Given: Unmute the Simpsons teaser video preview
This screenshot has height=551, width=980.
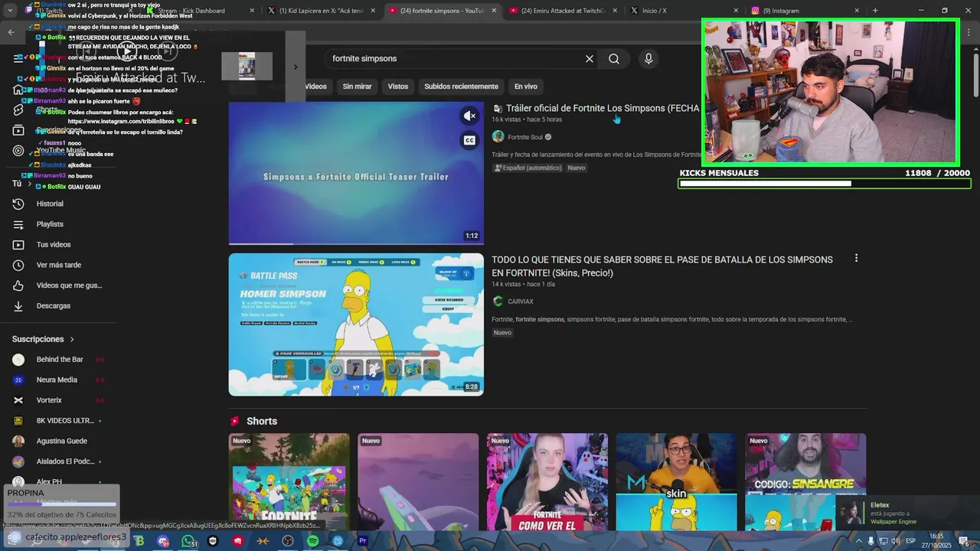Looking at the screenshot, I should 469,116.
